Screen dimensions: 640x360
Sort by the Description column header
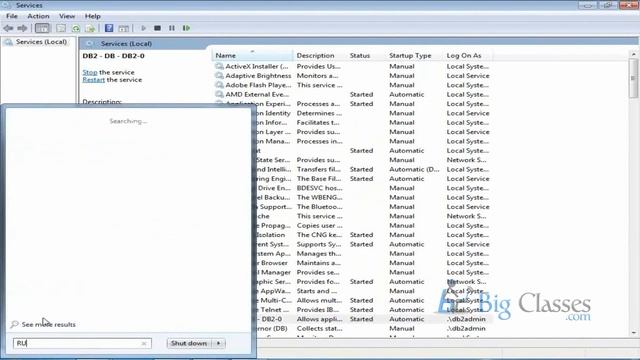(320, 56)
